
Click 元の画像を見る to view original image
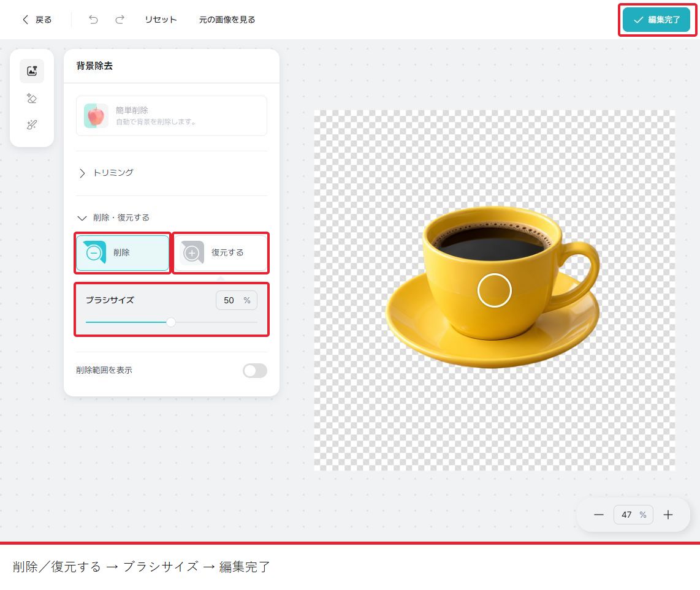pyautogui.click(x=227, y=20)
